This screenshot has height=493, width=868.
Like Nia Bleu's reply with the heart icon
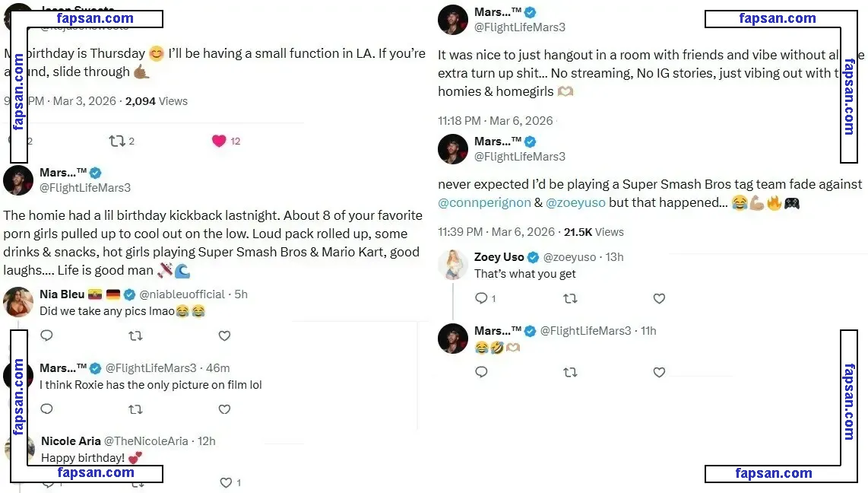click(224, 336)
